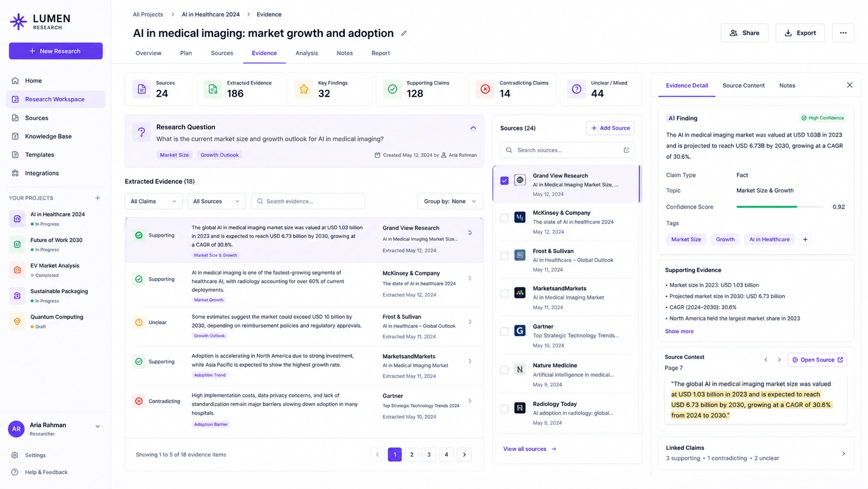Open the Group by dropdown
The image size is (868, 489).
[450, 201]
